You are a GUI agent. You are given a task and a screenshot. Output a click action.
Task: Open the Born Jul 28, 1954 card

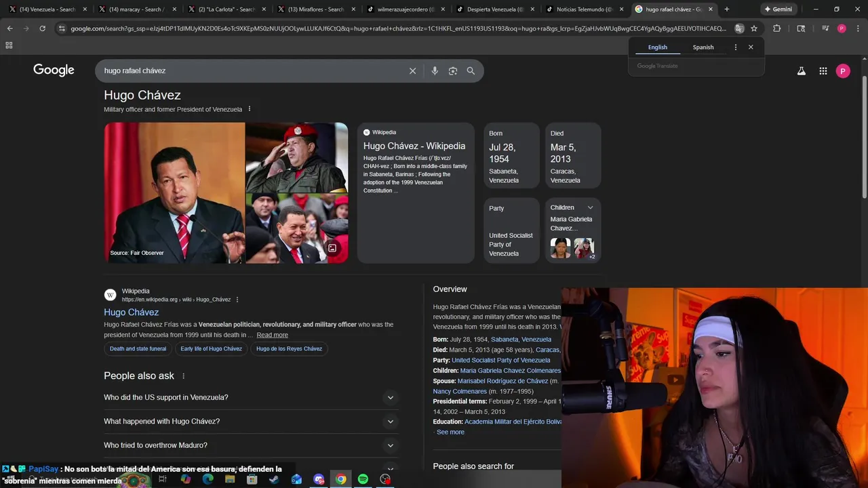pyautogui.click(x=511, y=155)
